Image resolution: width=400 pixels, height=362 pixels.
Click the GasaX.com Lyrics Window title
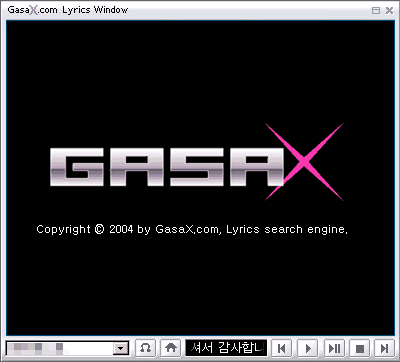[x=68, y=10]
